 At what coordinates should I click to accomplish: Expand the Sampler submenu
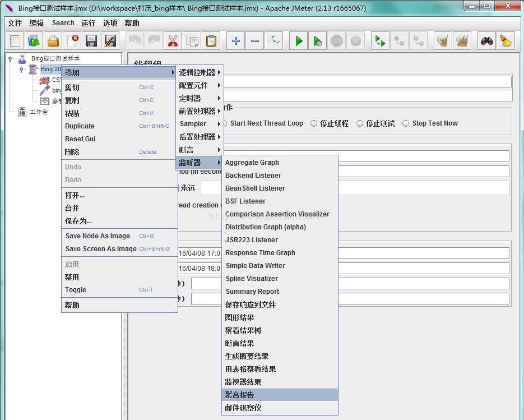pyautogui.click(x=200, y=124)
